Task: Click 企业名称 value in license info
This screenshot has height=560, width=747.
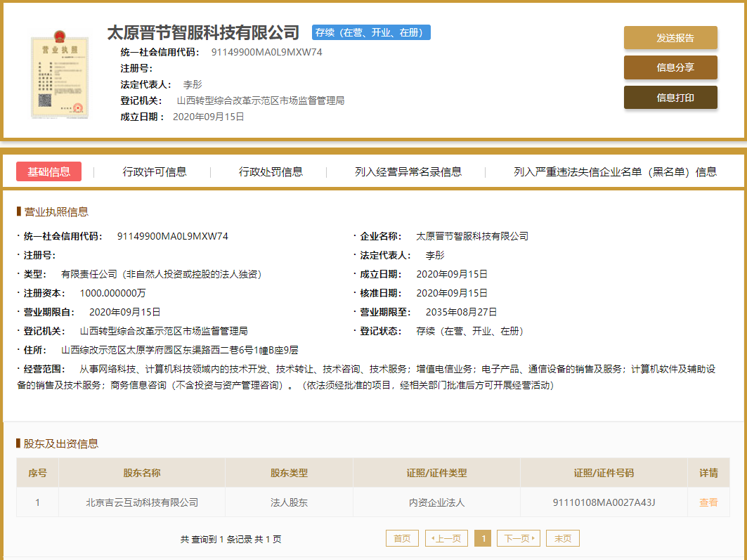Action: pyautogui.click(x=472, y=236)
